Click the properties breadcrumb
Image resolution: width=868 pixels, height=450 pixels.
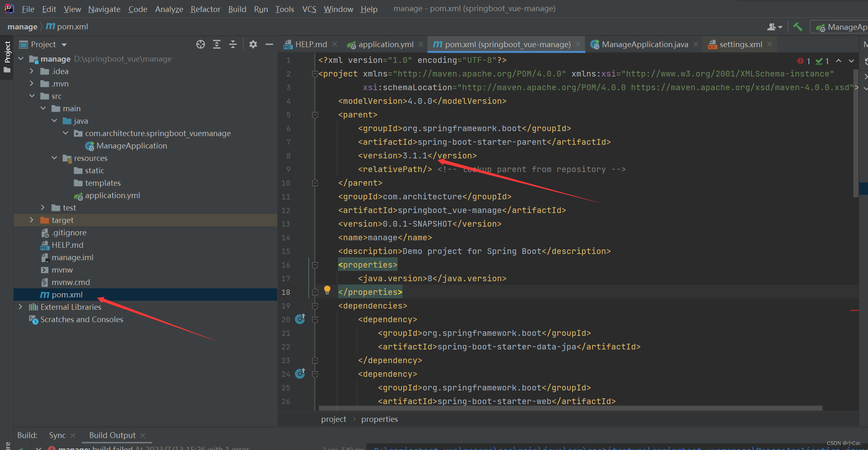coord(379,419)
